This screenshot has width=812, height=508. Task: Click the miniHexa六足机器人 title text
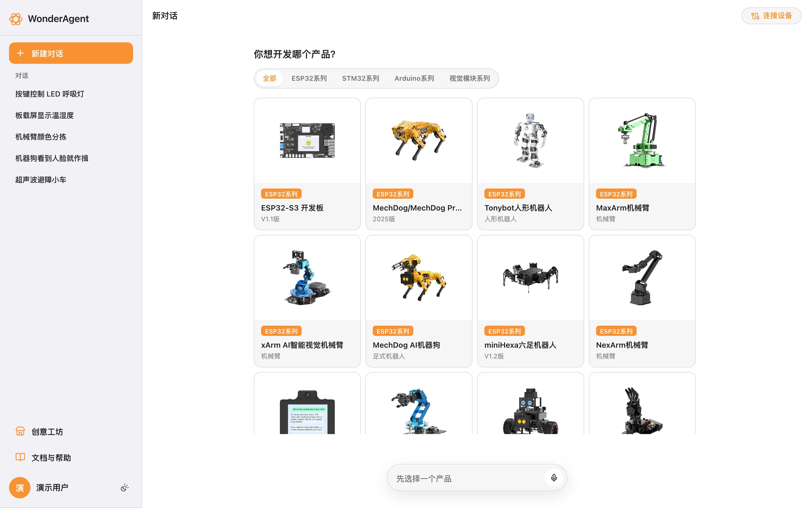(520, 345)
